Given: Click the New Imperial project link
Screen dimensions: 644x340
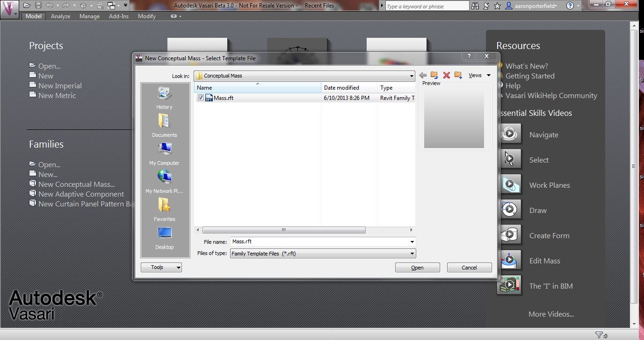Looking at the screenshot, I should coord(60,85).
